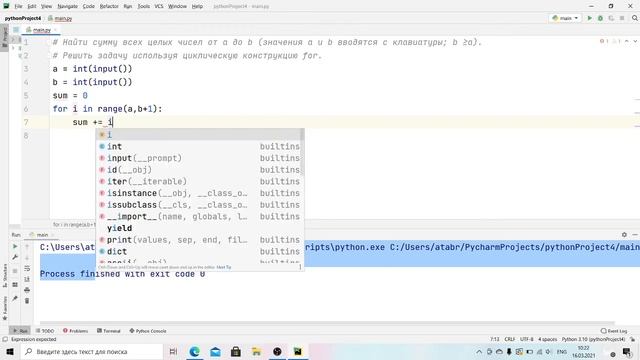The width and height of the screenshot is (640, 360).
Task: Click Restore Layout icon in Run panel
Action: click(15, 284)
